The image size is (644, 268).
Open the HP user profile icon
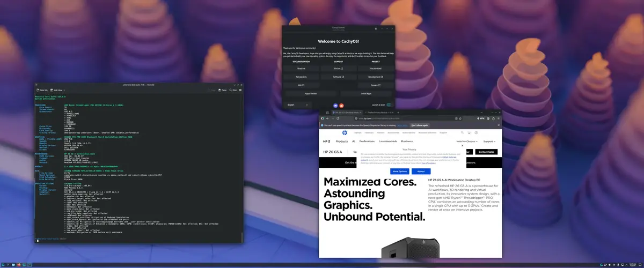coord(476,132)
